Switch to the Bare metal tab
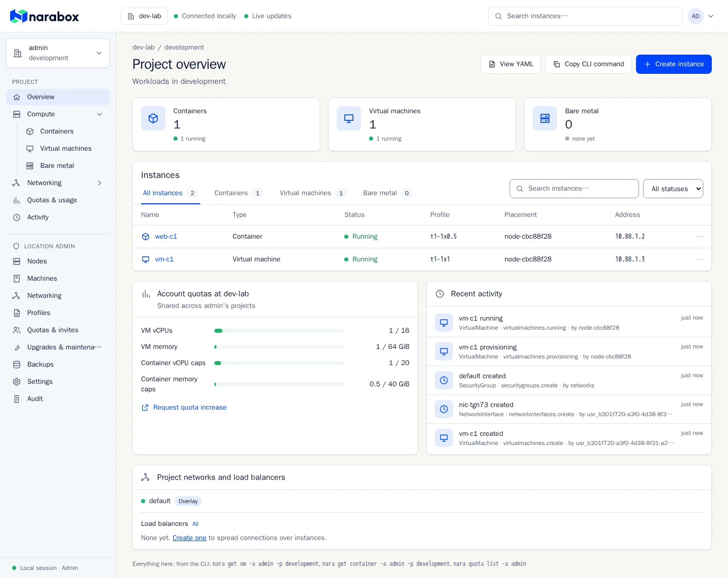728x578 pixels. coord(387,193)
